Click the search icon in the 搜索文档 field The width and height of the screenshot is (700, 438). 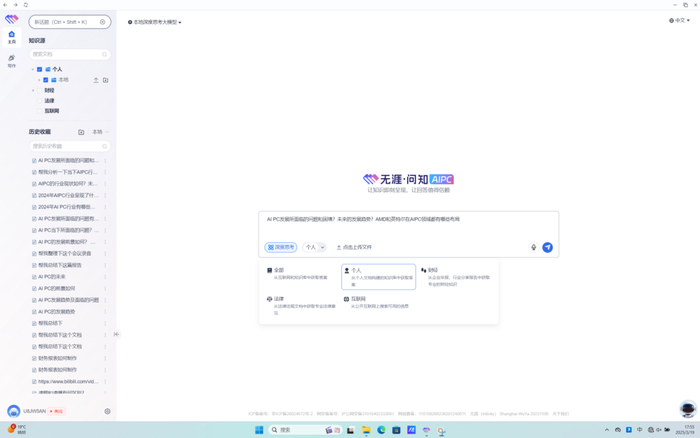click(104, 54)
